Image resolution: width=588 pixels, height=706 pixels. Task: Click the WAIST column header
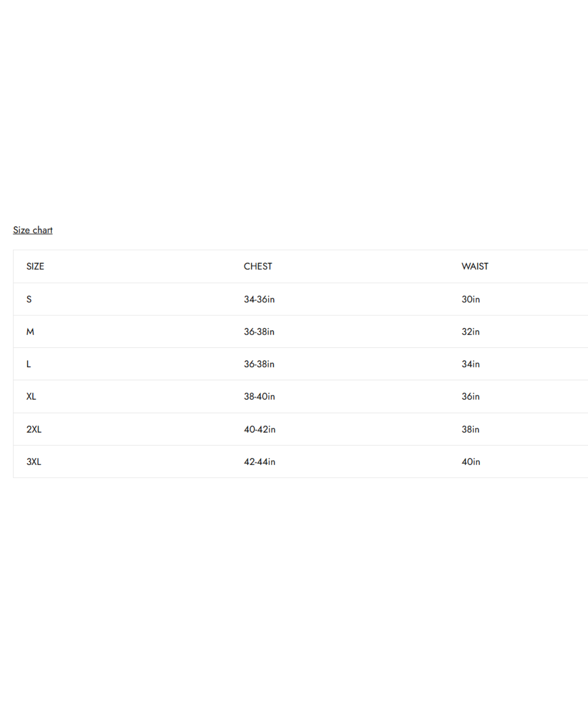tap(475, 266)
